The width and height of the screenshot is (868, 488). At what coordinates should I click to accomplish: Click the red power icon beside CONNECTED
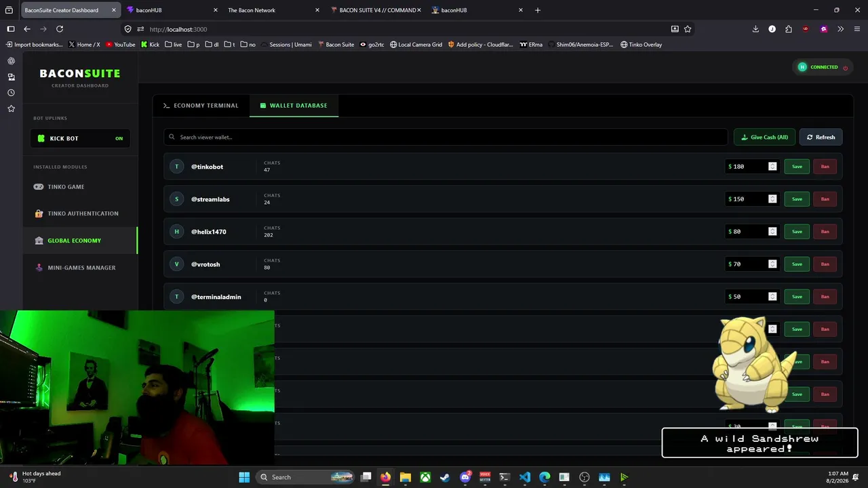point(845,68)
